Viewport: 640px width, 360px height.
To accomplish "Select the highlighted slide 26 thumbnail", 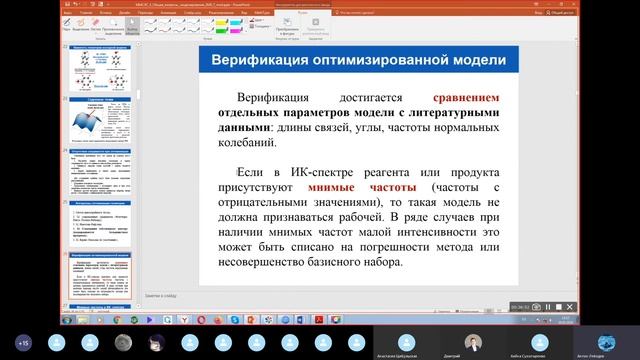I will point(100,276).
